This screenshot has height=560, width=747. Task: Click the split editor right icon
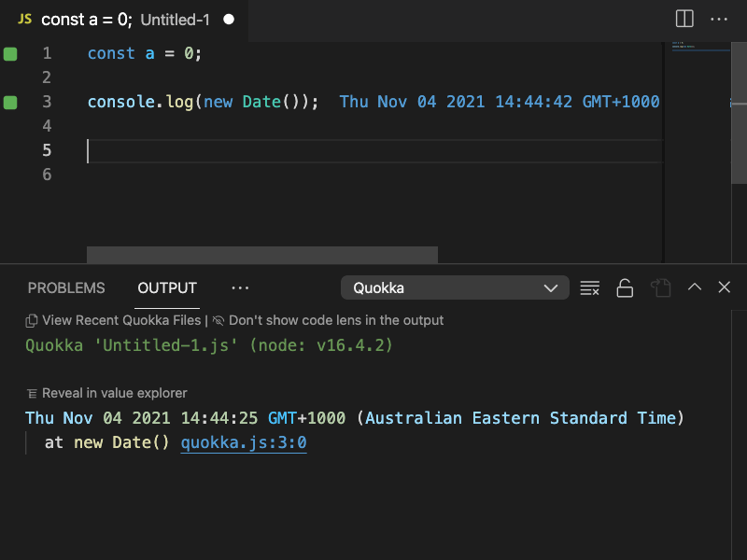pos(684,19)
